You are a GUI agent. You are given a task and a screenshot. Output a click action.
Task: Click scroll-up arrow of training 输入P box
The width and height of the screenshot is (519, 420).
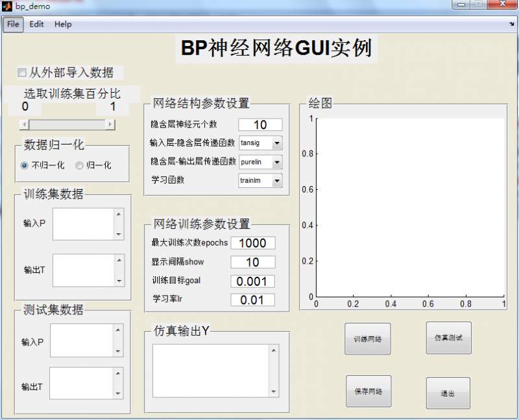point(119,214)
